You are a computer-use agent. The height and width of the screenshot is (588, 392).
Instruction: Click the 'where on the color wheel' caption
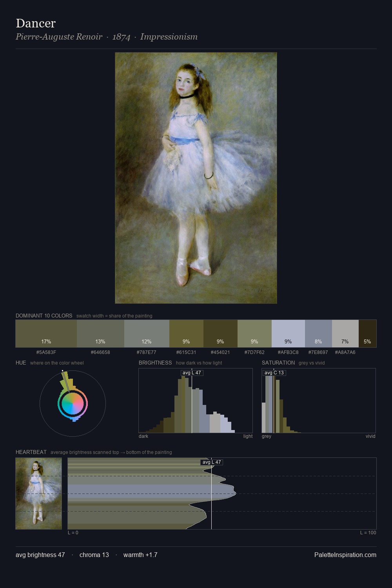[57, 363]
